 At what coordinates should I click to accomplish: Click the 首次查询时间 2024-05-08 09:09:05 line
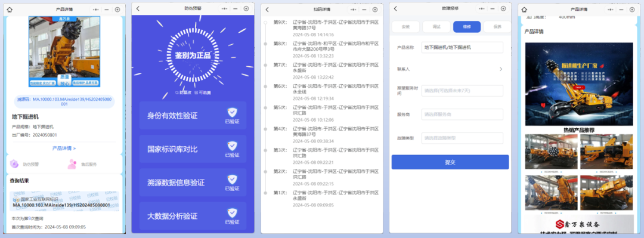(x=48, y=227)
